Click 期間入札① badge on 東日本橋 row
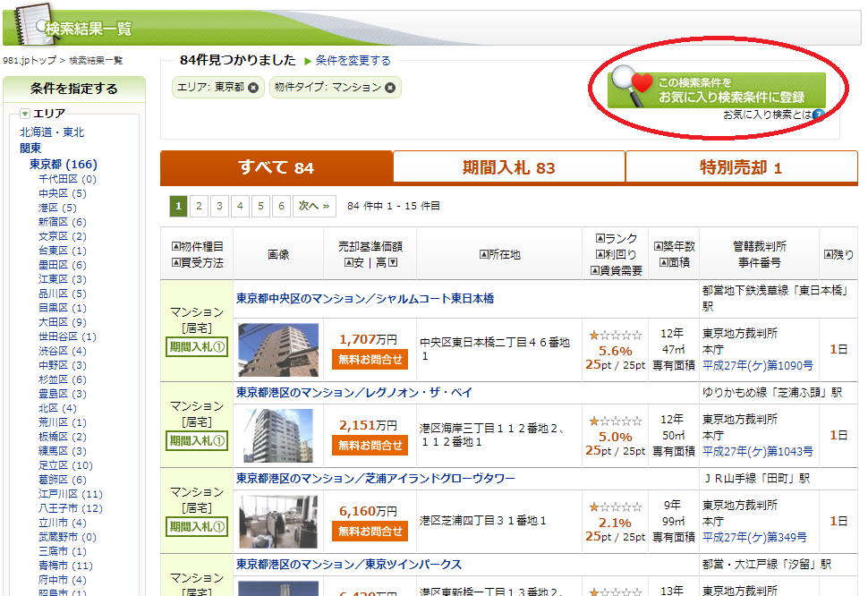Viewport: 868px width, 596px height. tap(197, 347)
